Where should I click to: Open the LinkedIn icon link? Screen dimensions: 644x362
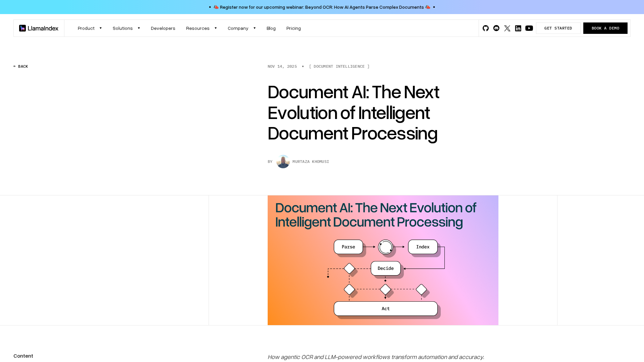(x=518, y=28)
